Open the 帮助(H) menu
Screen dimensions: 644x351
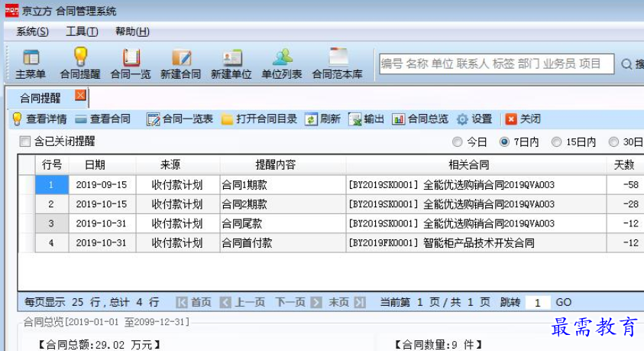(x=132, y=31)
